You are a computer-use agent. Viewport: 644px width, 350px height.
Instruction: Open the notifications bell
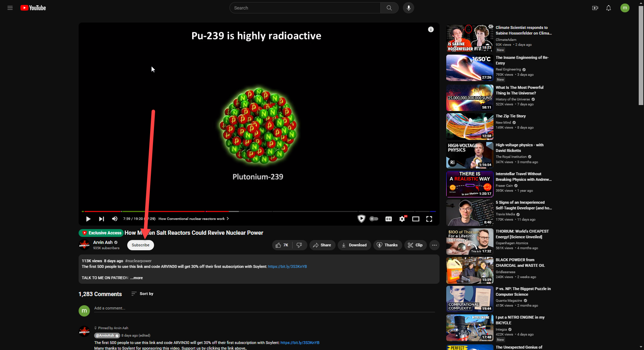tap(608, 8)
